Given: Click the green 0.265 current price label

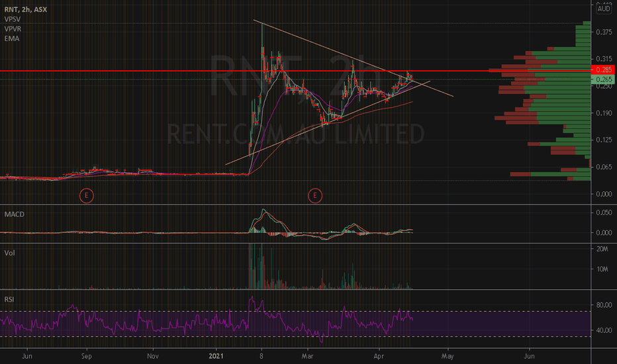Looking at the screenshot, I should click(x=603, y=79).
